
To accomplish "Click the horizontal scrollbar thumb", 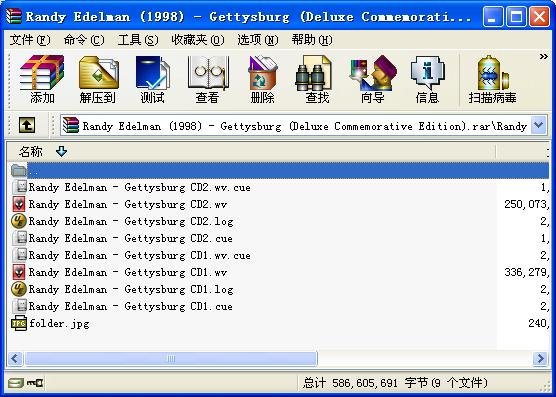I will (x=171, y=358).
